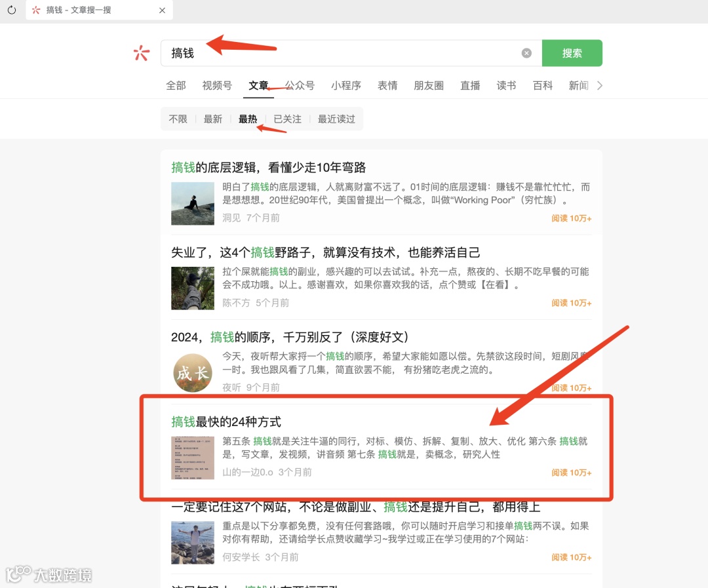Click the summary text starting 拉个屎就能搞钱的副业
The height and width of the screenshot is (588, 708).
point(406,278)
